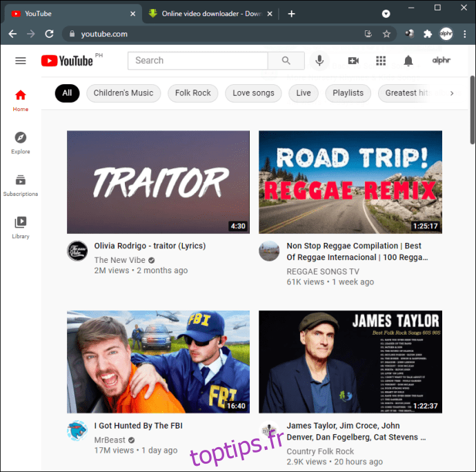Click the MrBeast channel avatar
The width and height of the screenshot is (476, 472).
[x=77, y=431]
